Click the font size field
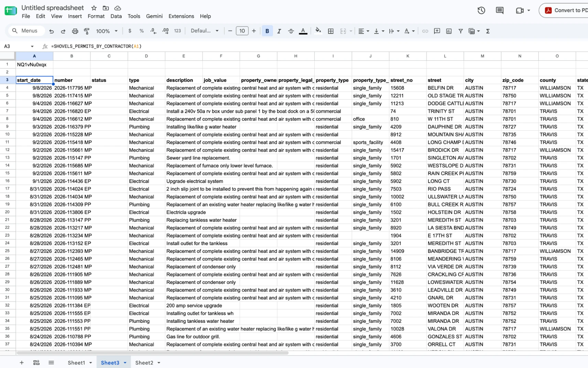Viewport: 588px width, 368px height. coord(242,31)
